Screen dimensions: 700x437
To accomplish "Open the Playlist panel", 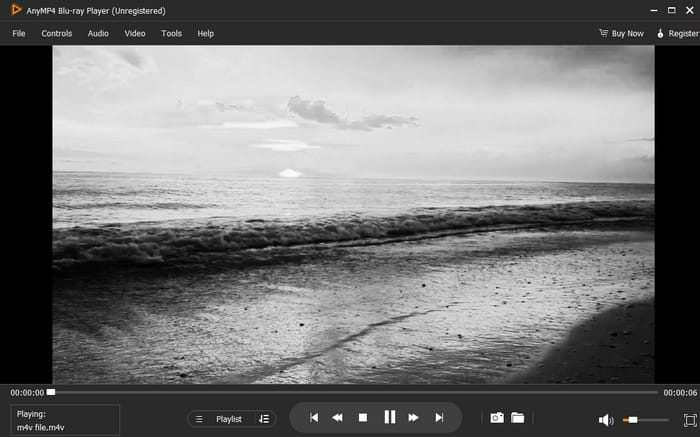I will click(x=229, y=419).
